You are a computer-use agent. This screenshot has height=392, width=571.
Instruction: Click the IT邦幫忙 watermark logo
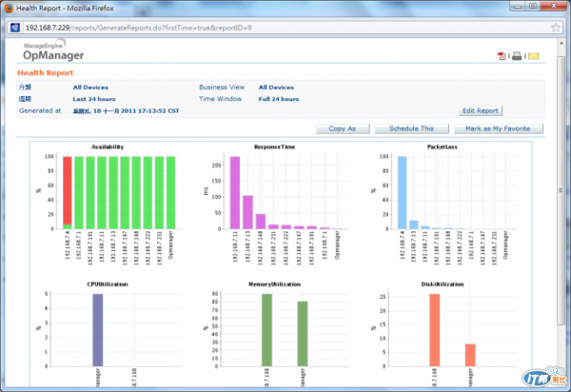(x=544, y=377)
